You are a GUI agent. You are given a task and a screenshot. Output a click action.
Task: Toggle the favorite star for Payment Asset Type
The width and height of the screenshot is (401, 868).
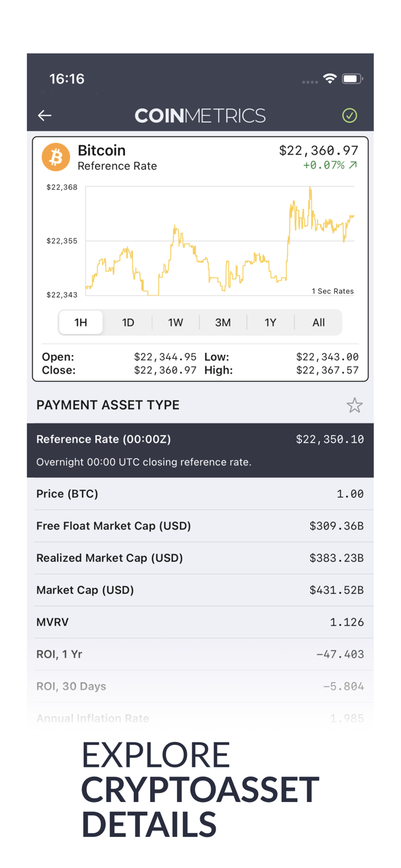(x=355, y=405)
